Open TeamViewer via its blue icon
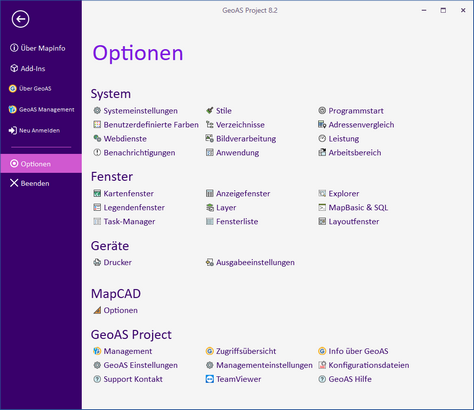 click(210, 379)
